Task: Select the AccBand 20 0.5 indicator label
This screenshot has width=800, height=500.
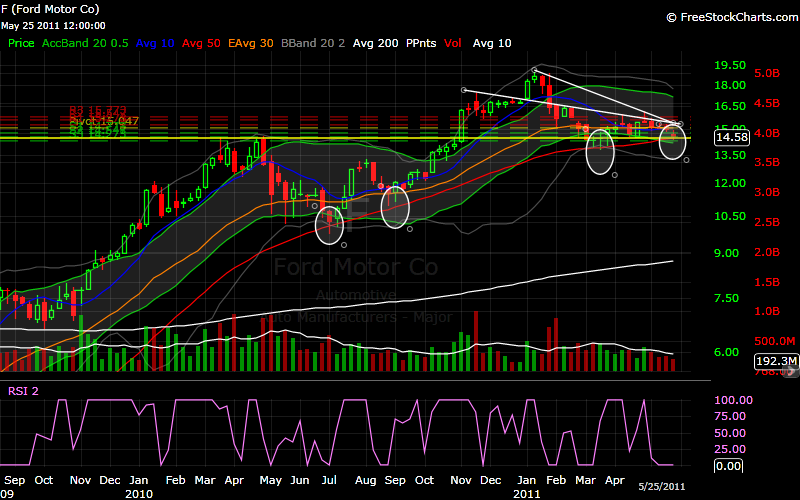Action: click(85, 43)
